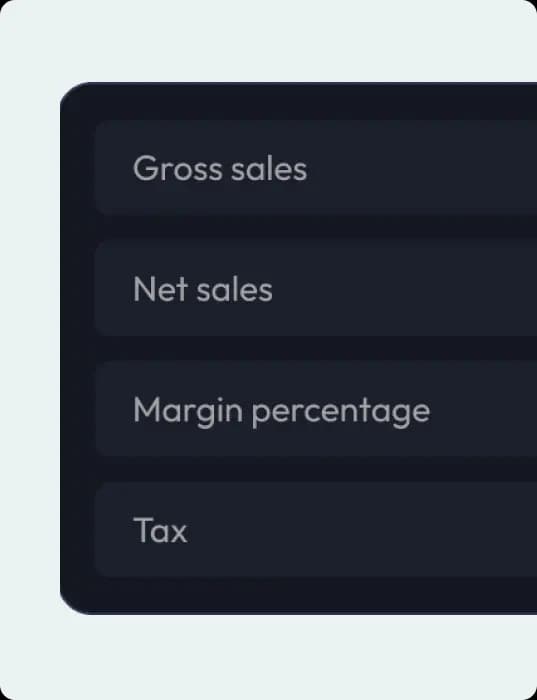Image resolution: width=537 pixels, height=700 pixels.
Task: Click the 'Tax' label text
Action: [160, 530]
